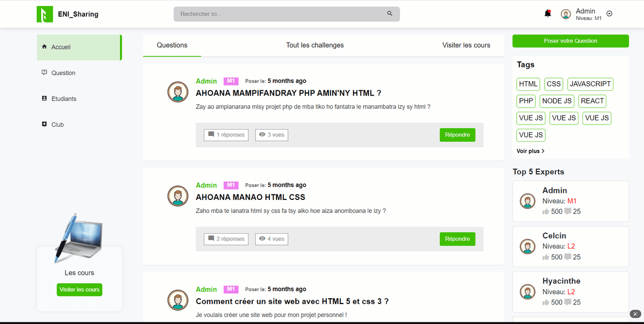Open the Club icon in sidebar
Viewport: 644px width, 324px height.
point(44,124)
